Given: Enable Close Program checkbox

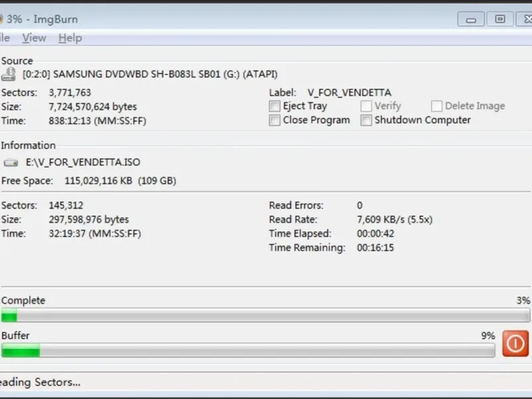Looking at the screenshot, I should coord(275,120).
